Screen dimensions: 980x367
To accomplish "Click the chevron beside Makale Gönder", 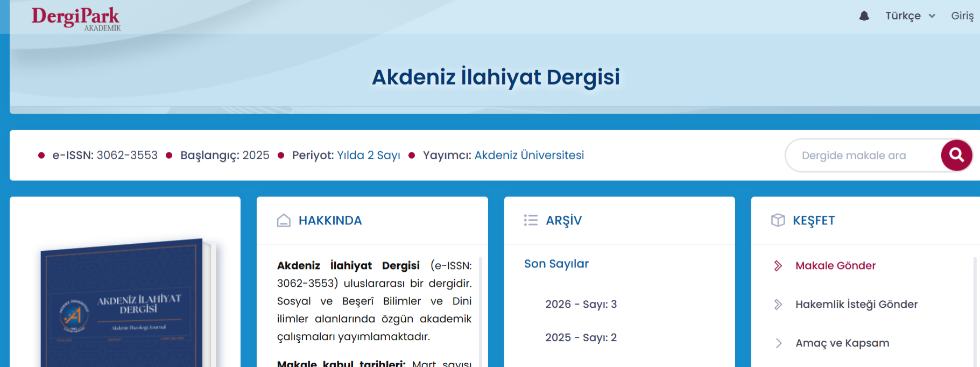I will point(778,266).
